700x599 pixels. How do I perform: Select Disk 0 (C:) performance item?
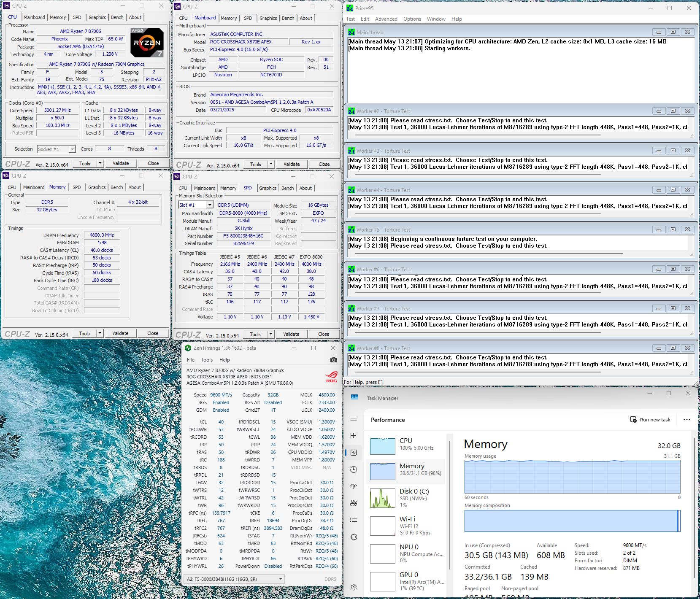(x=406, y=498)
